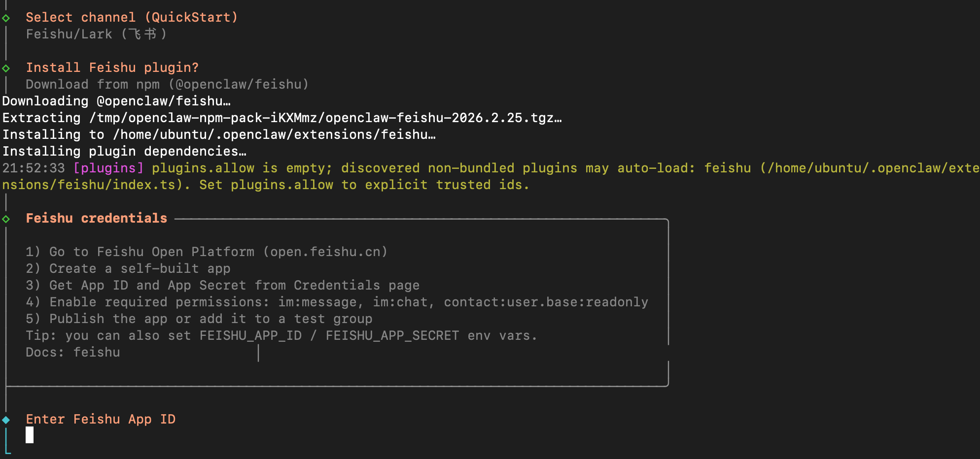Click the magenta [plugins] log tag
This screenshot has width=980, height=459.
tap(108, 168)
